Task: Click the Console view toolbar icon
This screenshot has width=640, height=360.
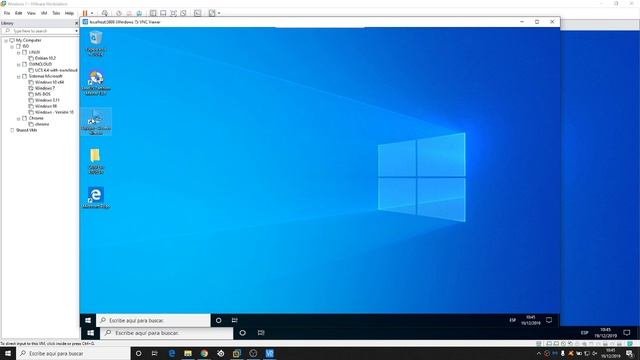Action: tap(198, 13)
